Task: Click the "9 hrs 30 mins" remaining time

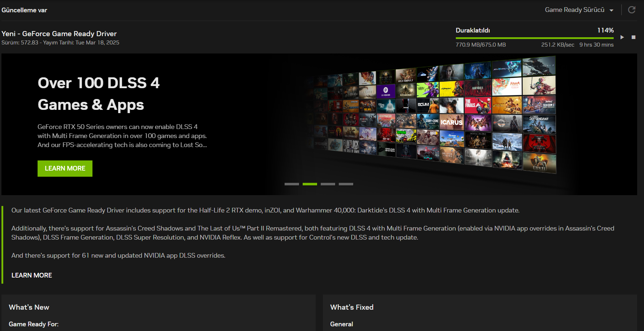Action: point(596,45)
